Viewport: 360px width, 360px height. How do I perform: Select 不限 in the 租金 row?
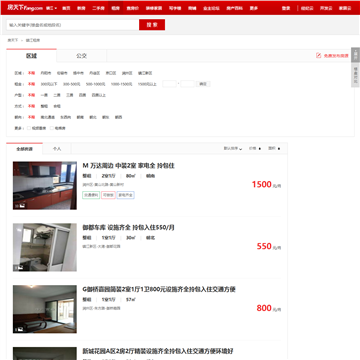pyautogui.click(x=31, y=84)
